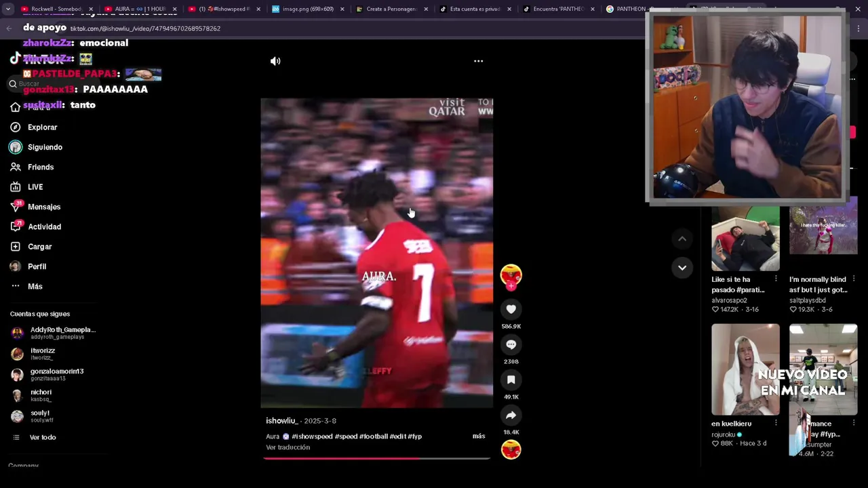Open the comments bubble icon
The image size is (868, 488).
[511, 344]
